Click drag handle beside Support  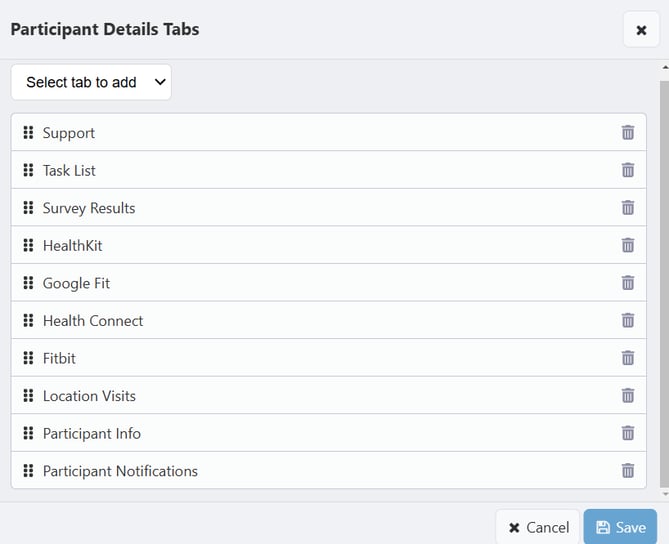pos(28,133)
